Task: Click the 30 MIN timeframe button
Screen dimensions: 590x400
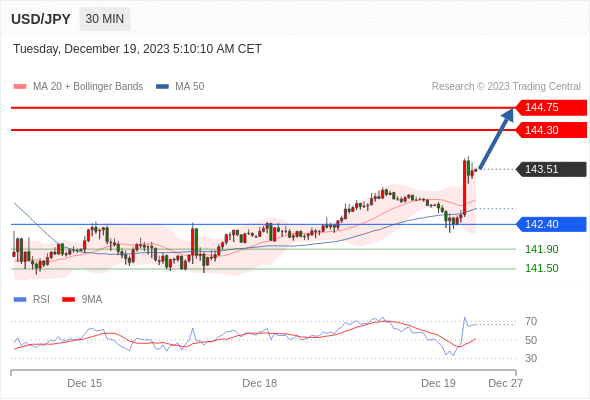Action: tap(105, 19)
